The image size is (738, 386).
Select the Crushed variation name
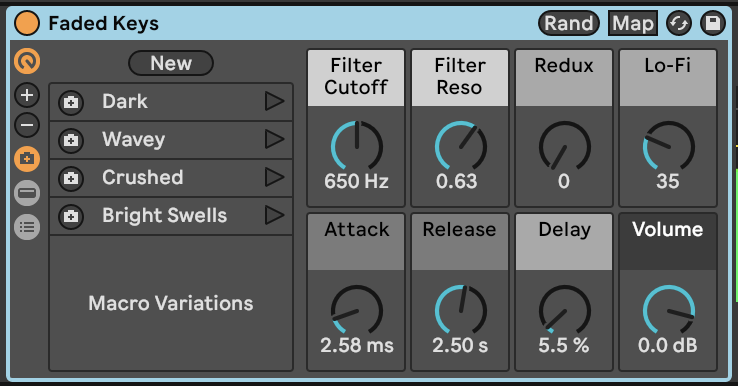pos(143,177)
